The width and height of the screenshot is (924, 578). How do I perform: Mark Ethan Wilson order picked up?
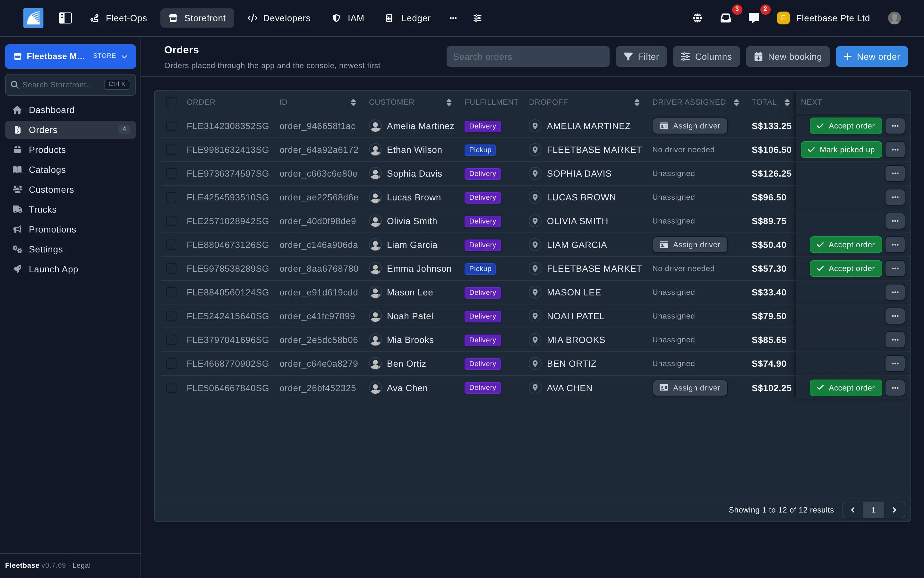(841, 150)
